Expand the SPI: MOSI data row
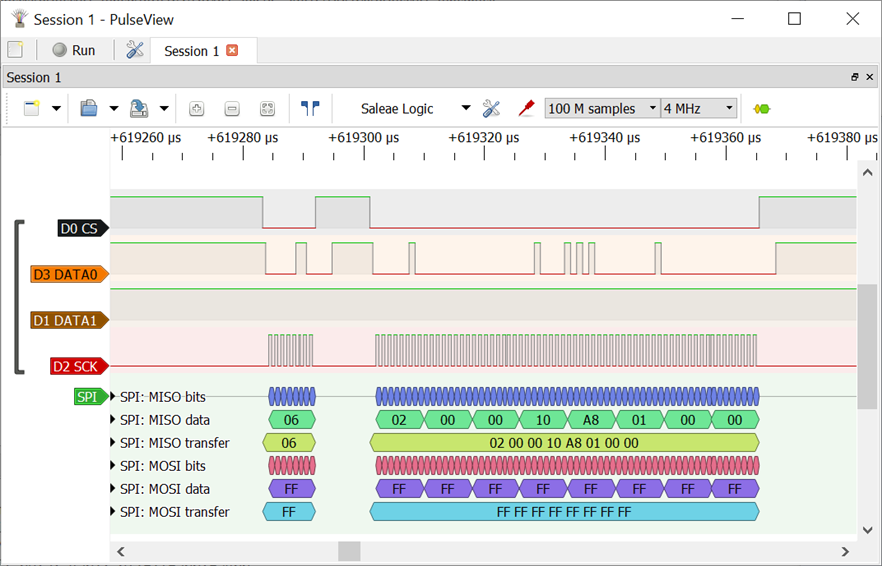 click(113, 489)
